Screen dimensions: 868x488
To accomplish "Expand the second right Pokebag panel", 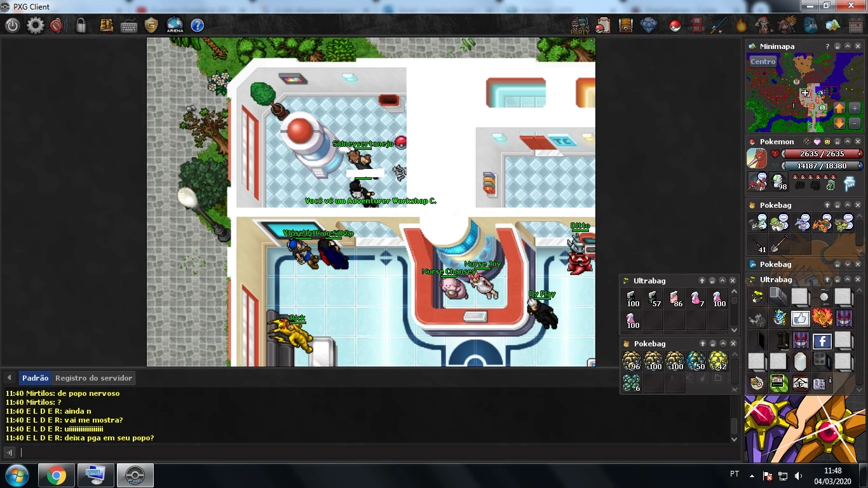I will (x=848, y=264).
